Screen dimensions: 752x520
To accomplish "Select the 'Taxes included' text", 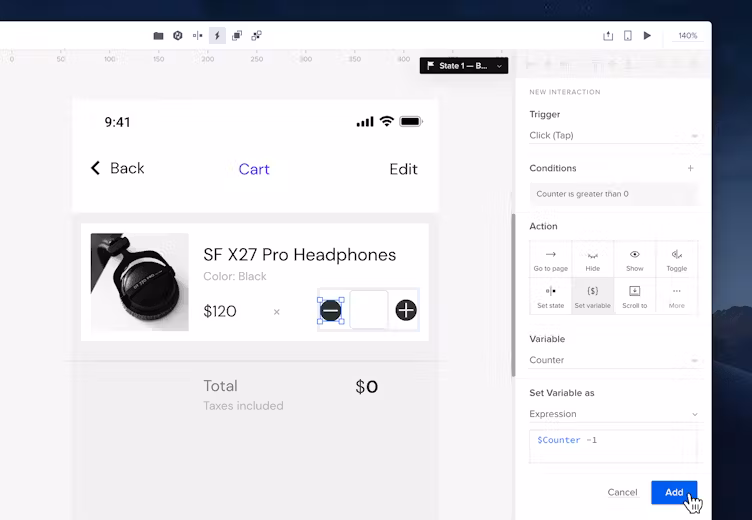I will pyautogui.click(x=243, y=406).
